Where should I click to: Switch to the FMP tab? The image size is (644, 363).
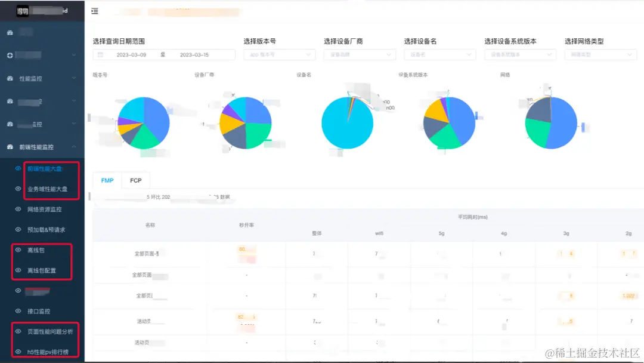click(x=107, y=180)
